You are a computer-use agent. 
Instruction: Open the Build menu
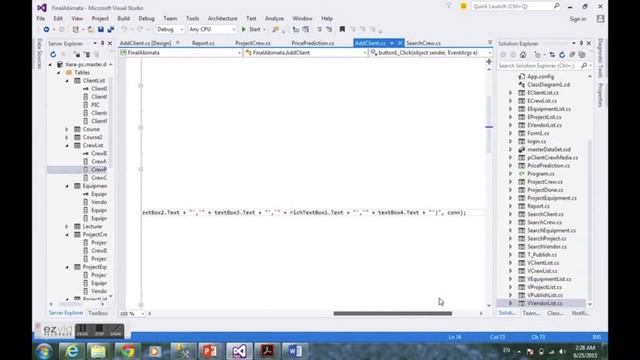pyautogui.click(x=123, y=18)
